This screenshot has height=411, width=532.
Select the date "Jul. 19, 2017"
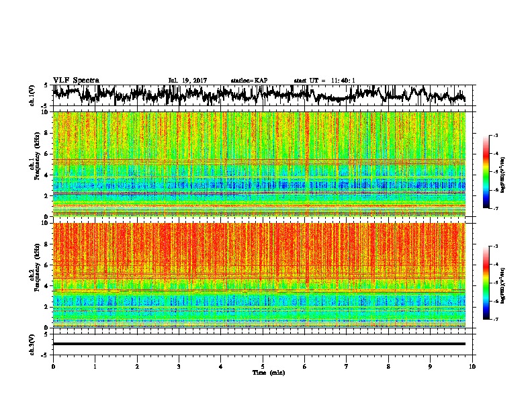(187, 81)
